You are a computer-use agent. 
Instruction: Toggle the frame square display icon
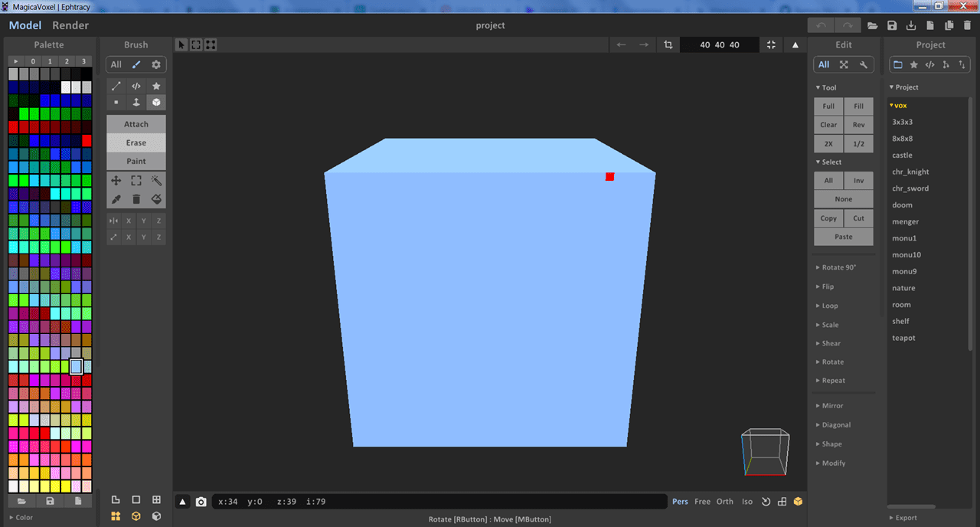pyautogui.click(x=136, y=499)
